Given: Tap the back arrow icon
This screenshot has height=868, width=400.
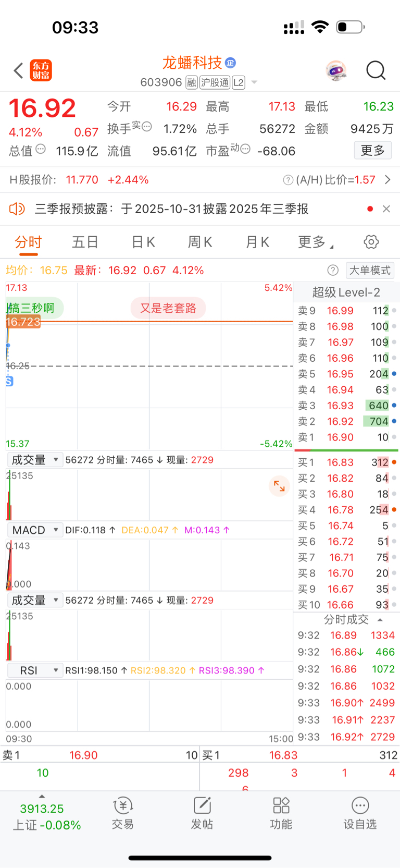Looking at the screenshot, I should click(19, 70).
